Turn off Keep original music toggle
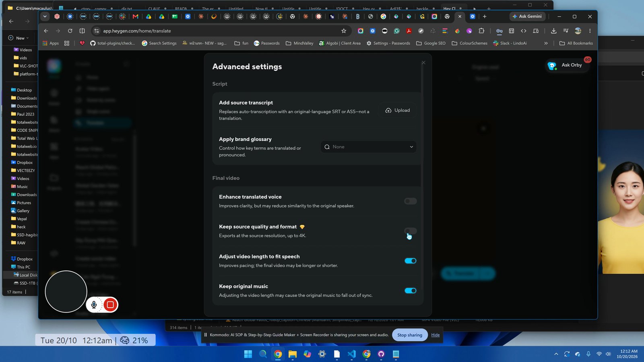The width and height of the screenshot is (644, 362). pos(411,290)
